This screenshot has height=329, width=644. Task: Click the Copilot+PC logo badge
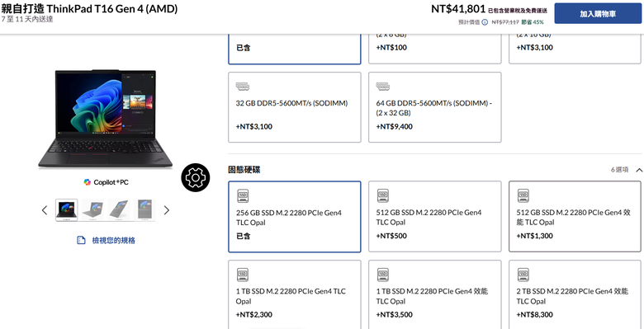(106, 182)
